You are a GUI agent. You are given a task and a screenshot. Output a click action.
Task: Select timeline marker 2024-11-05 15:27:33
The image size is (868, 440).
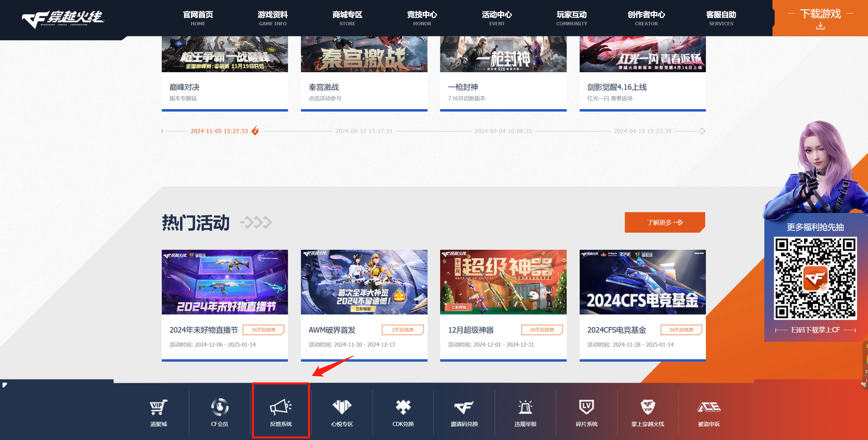tap(219, 131)
